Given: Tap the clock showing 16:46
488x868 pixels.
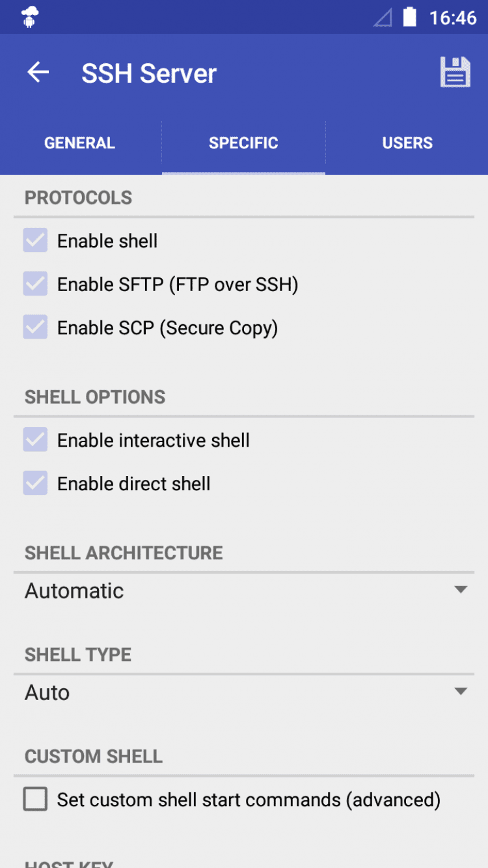Looking at the screenshot, I should 453,18.
